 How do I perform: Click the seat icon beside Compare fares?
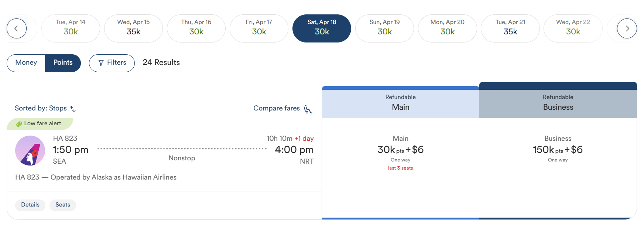click(308, 109)
